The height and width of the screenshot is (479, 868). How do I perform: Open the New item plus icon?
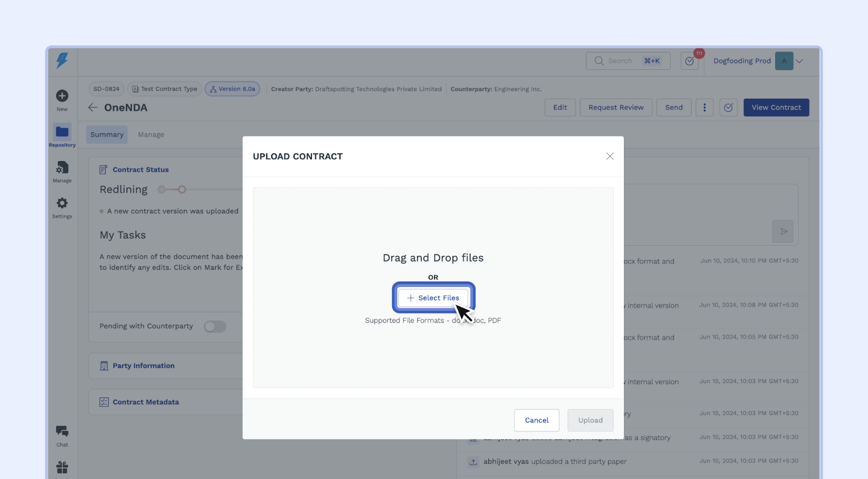click(x=62, y=96)
